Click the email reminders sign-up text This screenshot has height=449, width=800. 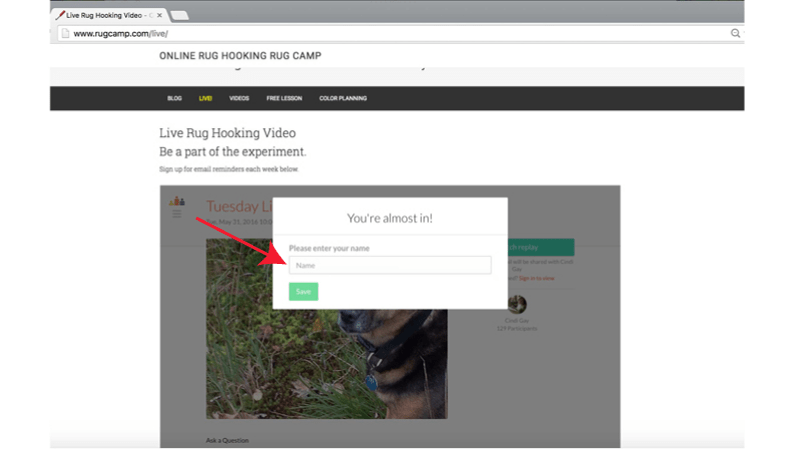[229, 169]
